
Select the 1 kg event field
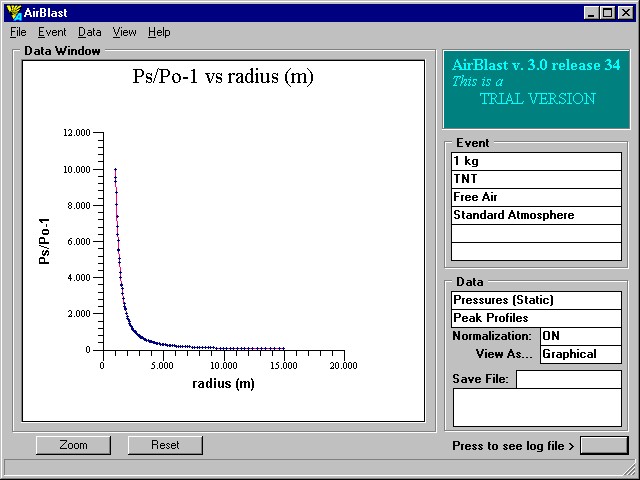pyautogui.click(x=536, y=161)
